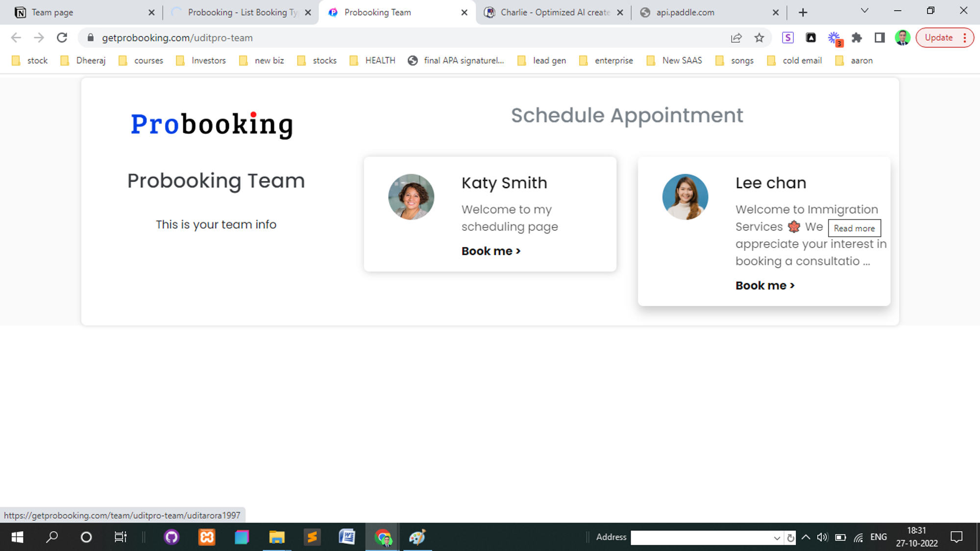
Task: Open a new browser tab
Action: pyautogui.click(x=803, y=12)
